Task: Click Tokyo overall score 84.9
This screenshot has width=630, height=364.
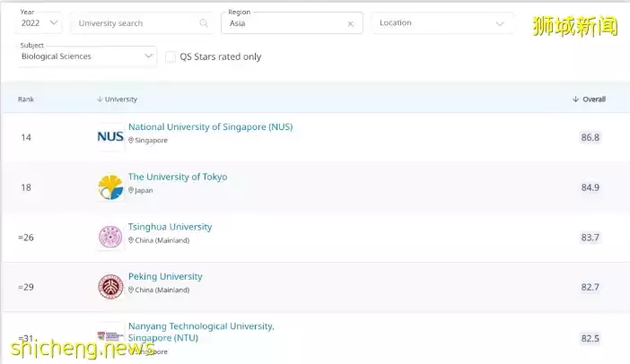Action: click(590, 187)
